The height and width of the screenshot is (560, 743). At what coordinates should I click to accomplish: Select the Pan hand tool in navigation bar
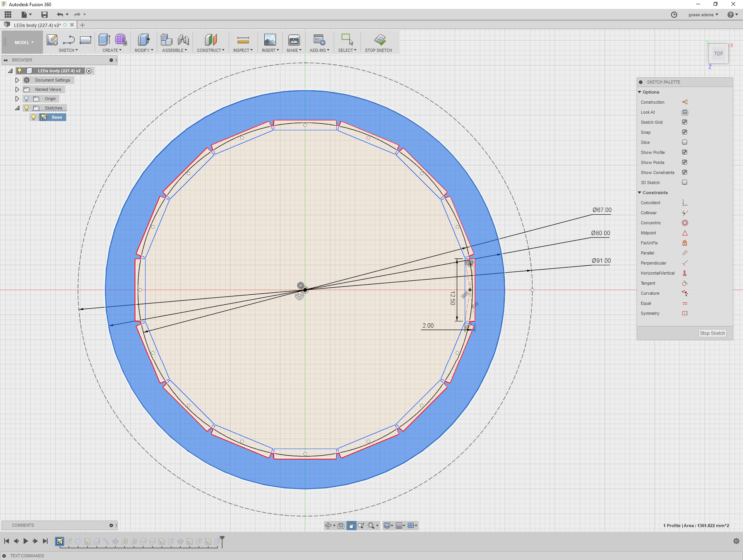[x=351, y=526]
